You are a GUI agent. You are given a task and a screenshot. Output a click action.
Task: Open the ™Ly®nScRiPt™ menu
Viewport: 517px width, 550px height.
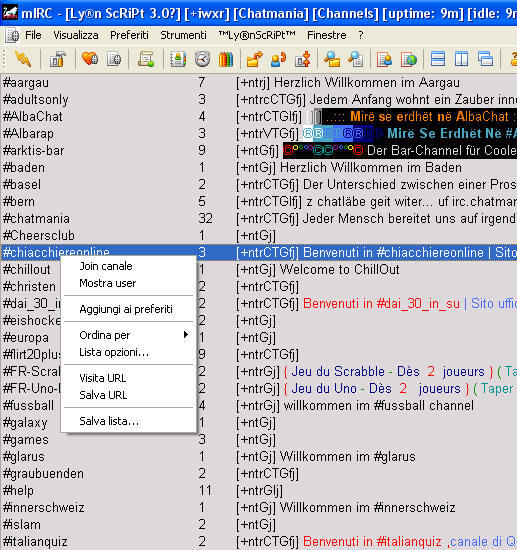pos(257,35)
